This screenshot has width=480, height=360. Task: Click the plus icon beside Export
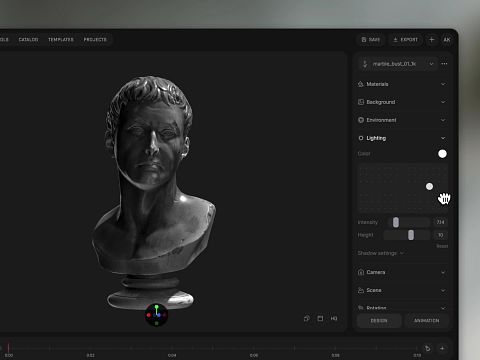pos(431,40)
